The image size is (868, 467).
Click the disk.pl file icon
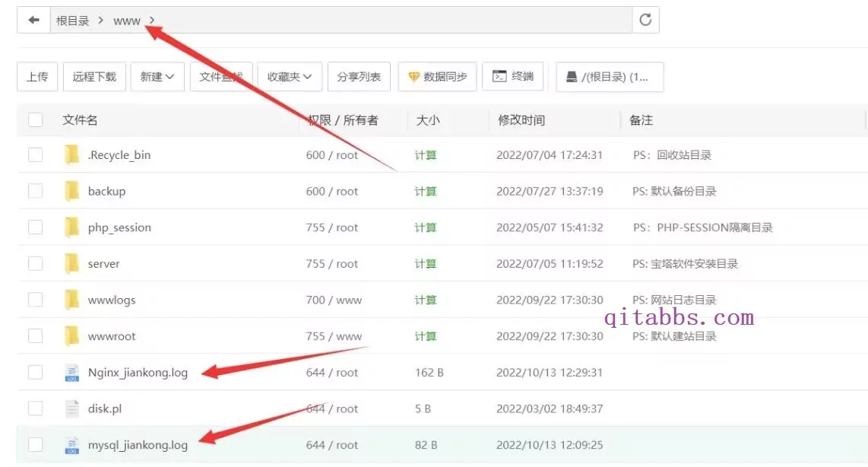(71, 408)
